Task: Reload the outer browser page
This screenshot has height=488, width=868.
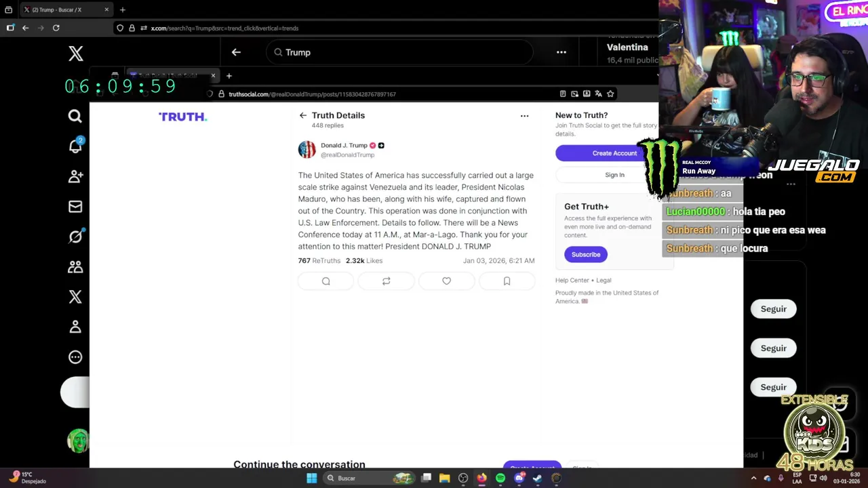Action: 56,28
